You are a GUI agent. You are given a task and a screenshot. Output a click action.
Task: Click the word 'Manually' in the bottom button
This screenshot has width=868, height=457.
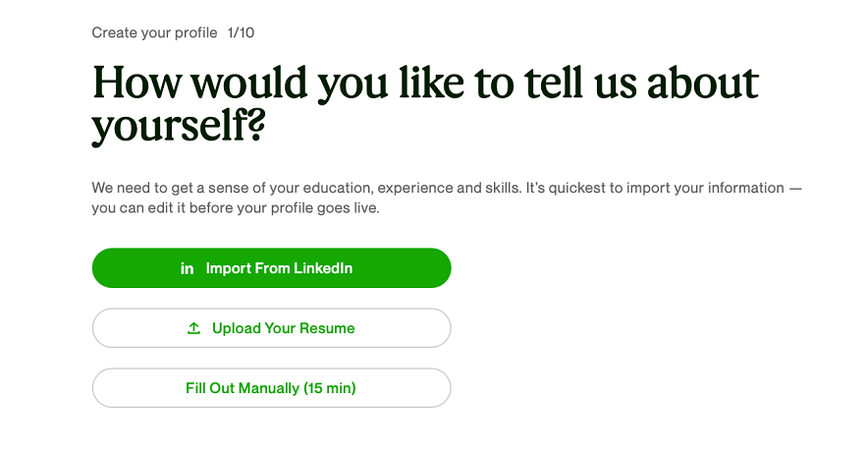270,388
